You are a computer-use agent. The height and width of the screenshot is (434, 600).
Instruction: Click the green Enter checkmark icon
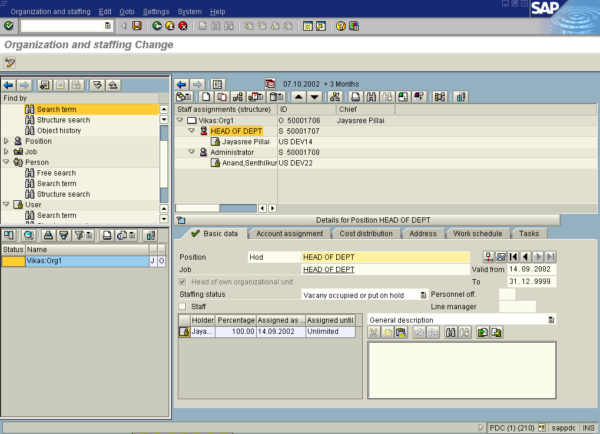[x=8, y=26]
